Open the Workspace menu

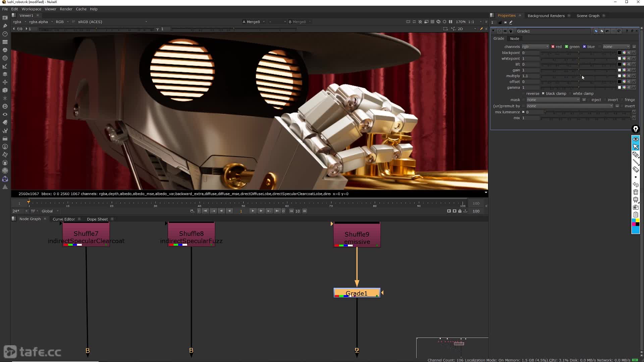click(x=32, y=9)
